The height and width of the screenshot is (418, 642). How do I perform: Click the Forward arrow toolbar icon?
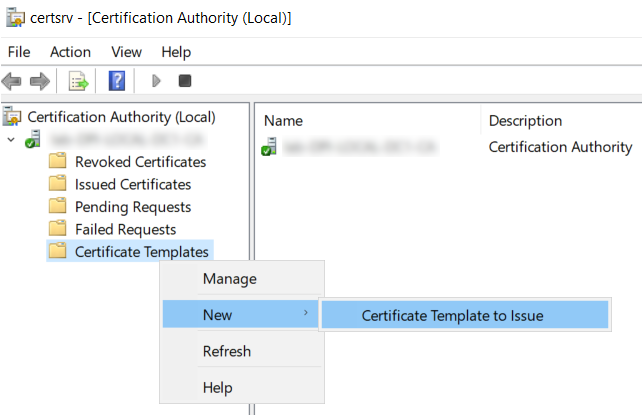pyautogui.click(x=40, y=81)
